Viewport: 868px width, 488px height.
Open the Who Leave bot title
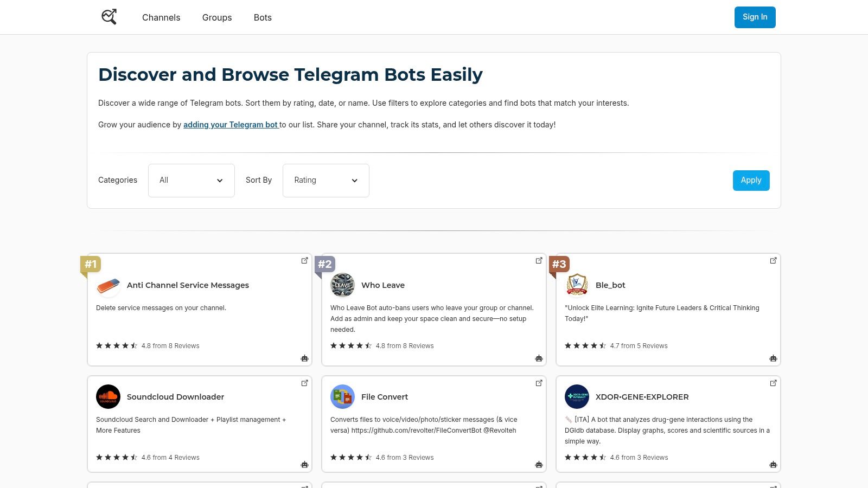pos(383,285)
